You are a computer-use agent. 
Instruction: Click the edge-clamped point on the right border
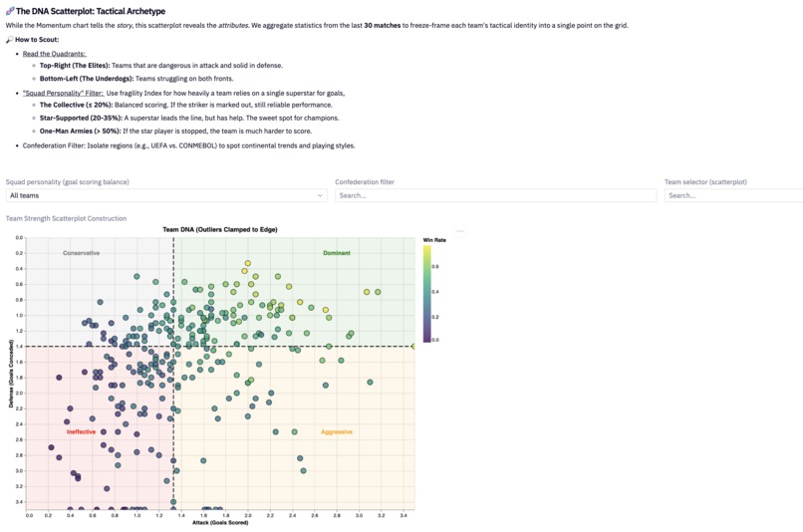(413, 347)
